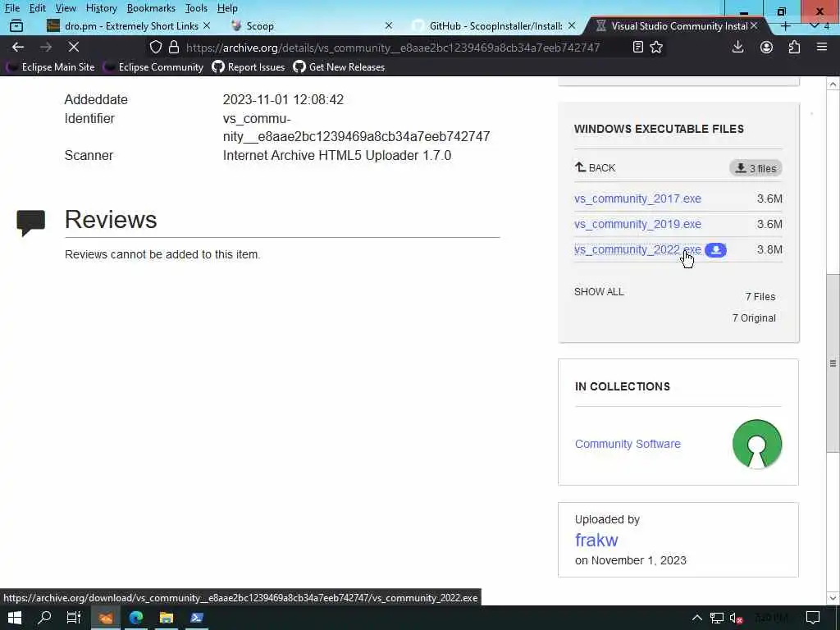View site security via the padlock icon
This screenshot has width=840, height=630.
[174, 47]
